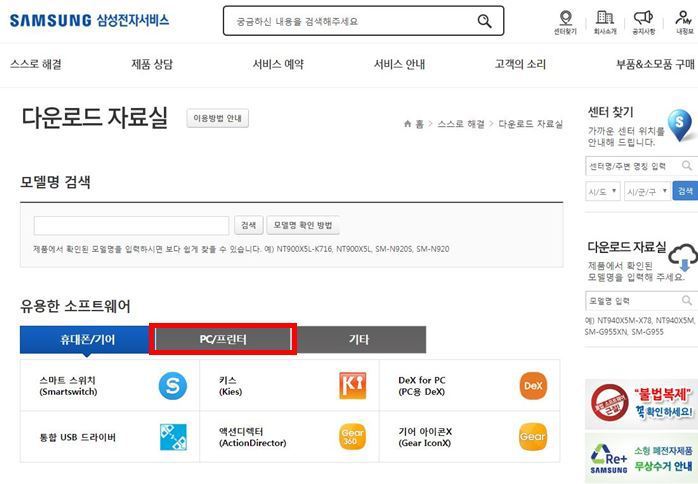This screenshot has width=698, height=484.
Task: Click the 이용방법 안내 button
Action: coord(217,118)
